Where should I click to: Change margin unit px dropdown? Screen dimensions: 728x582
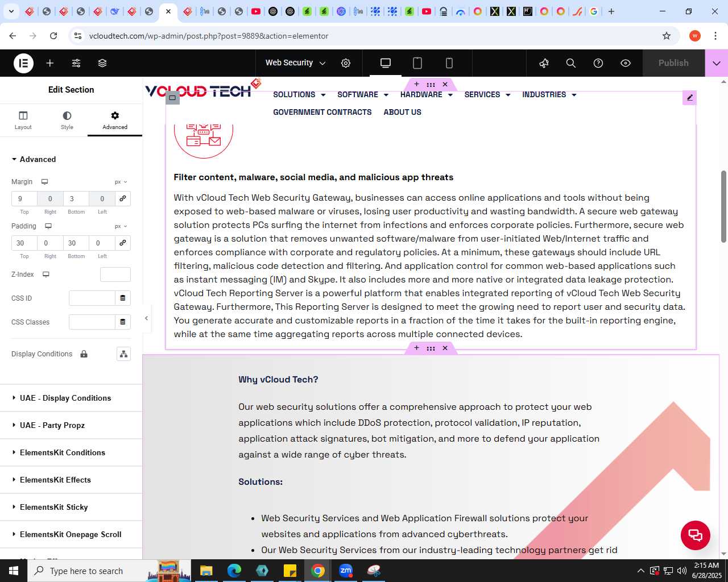pyautogui.click(x=121, y=182)
